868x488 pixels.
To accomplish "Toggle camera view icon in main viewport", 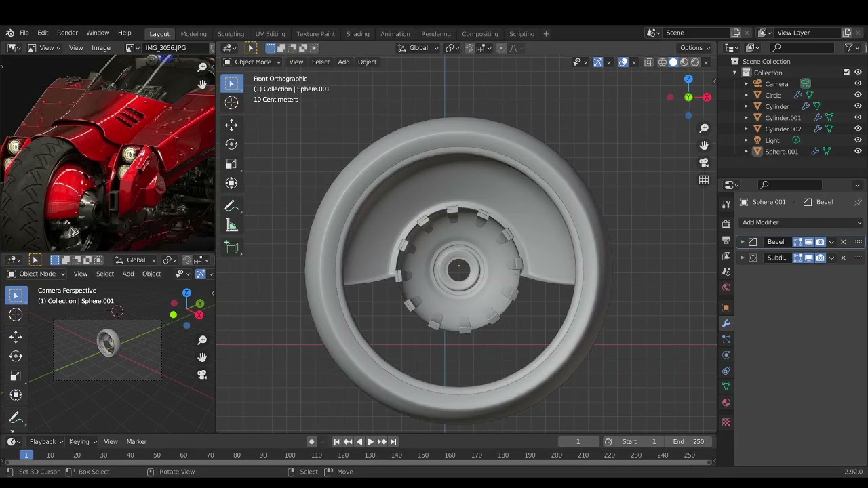I will (704, 163).
